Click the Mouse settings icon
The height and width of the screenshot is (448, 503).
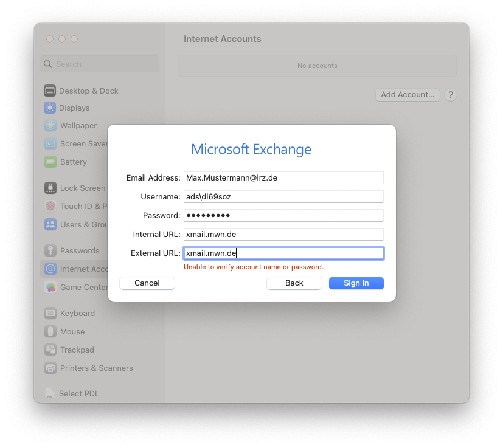click(50, 331)
